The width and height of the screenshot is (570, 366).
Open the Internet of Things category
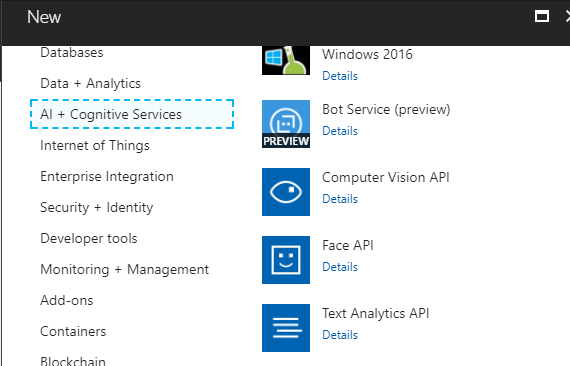click(x=95, y=145)
